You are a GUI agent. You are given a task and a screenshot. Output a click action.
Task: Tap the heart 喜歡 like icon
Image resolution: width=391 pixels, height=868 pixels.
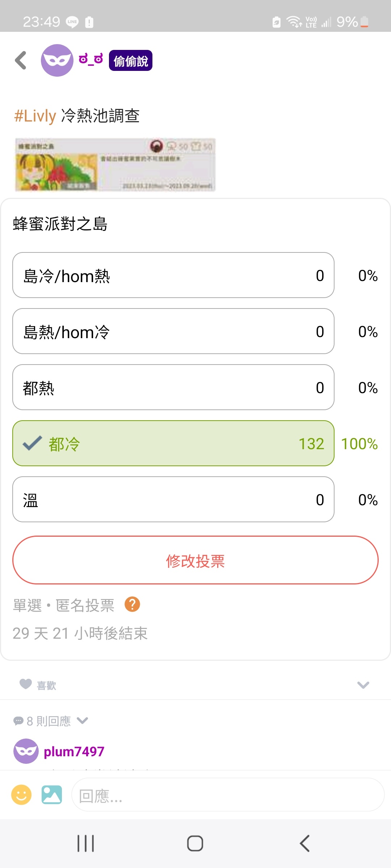pyautogui.click(x=26, y=684)
